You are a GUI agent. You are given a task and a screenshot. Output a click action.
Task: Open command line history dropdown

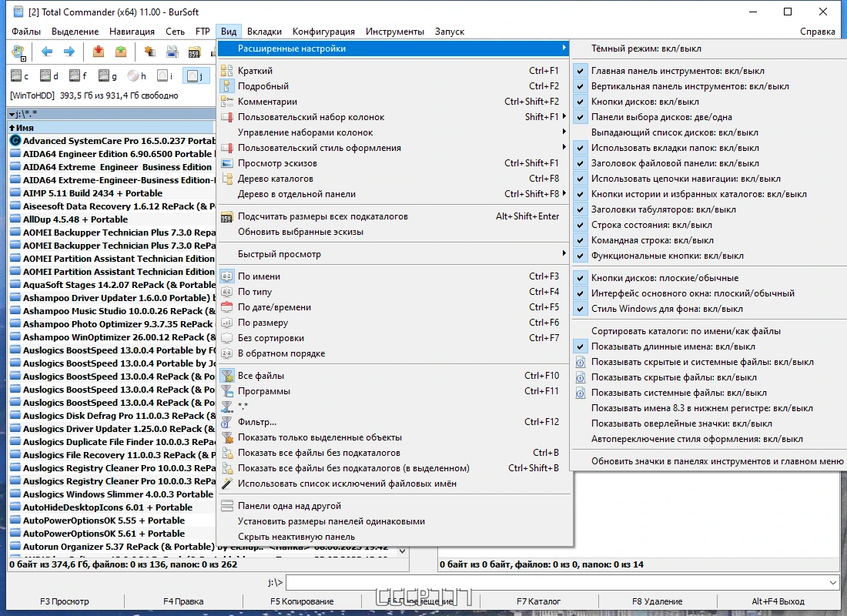pos(832,582)
